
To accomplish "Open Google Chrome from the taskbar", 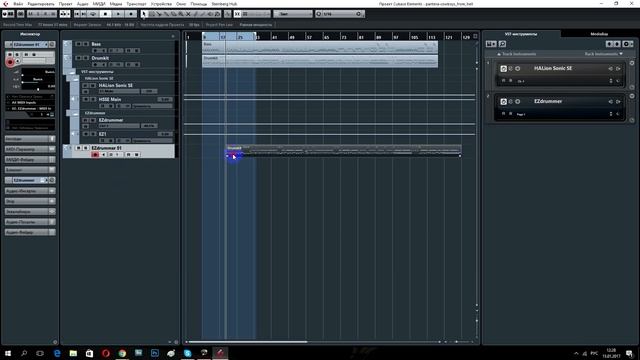I will tap(122, 353).
